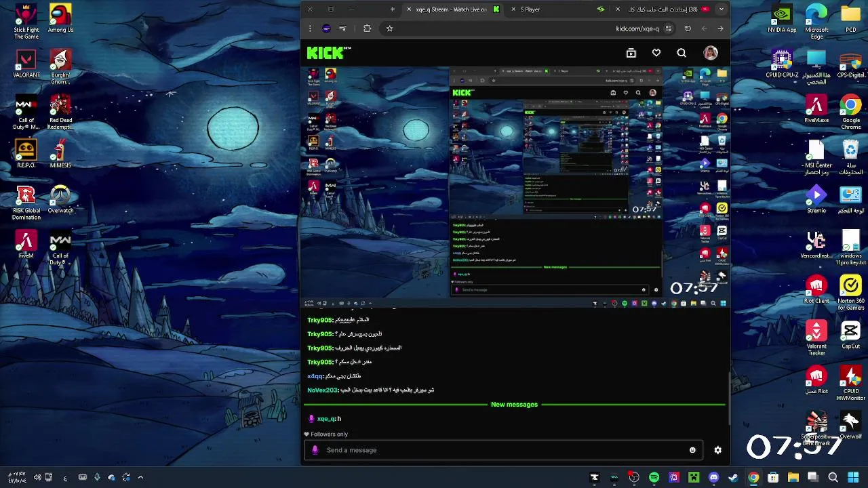
Task: Open the Kick following heart icon
Action: (x=656, y=53)
